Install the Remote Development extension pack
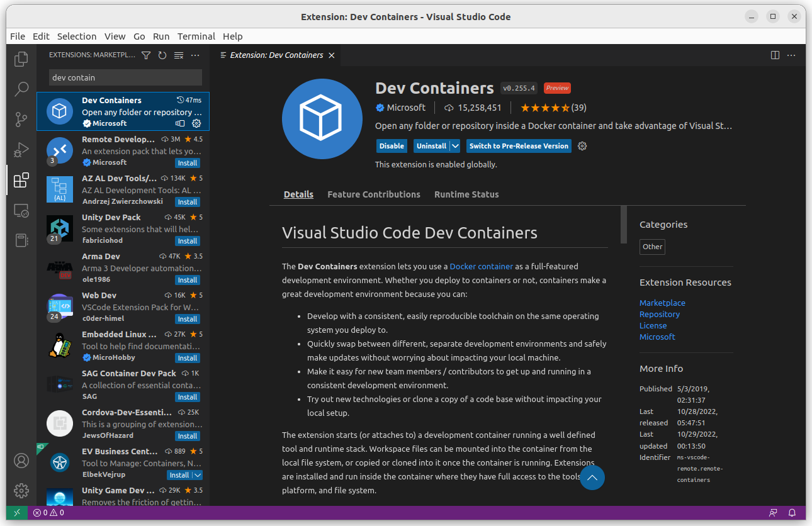This screenshot has height=526, width=812. [x=188, y=163]
